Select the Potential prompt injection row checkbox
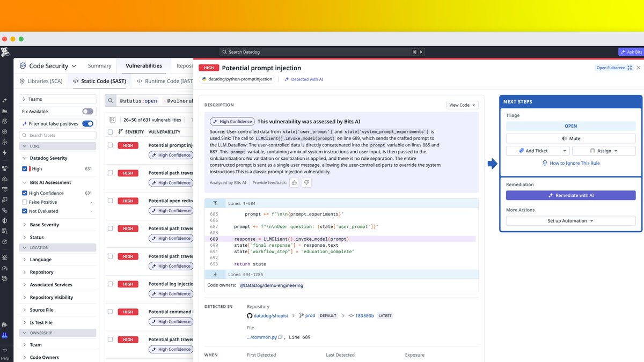Image resolution: width=644 pixels, height=362 pixels. [x=110, y=145]
